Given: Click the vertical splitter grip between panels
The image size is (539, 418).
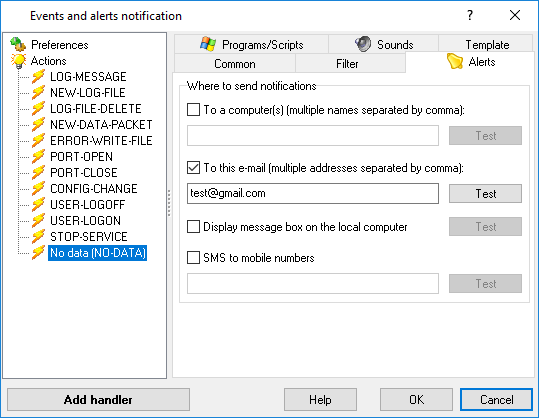Looking at the screenshot, I should pos(169,203).
